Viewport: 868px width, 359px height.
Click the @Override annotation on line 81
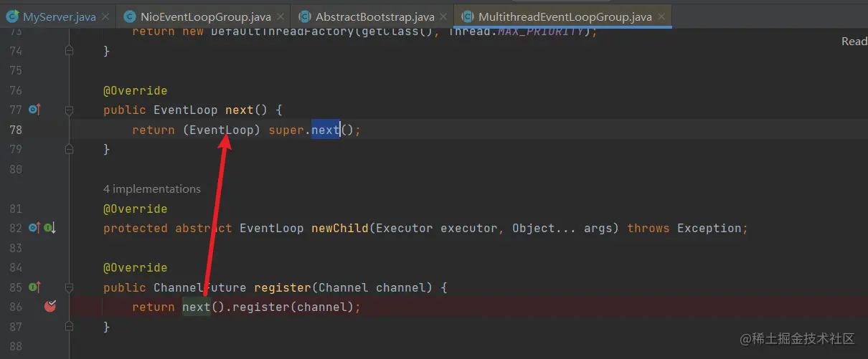pos(136,209)
